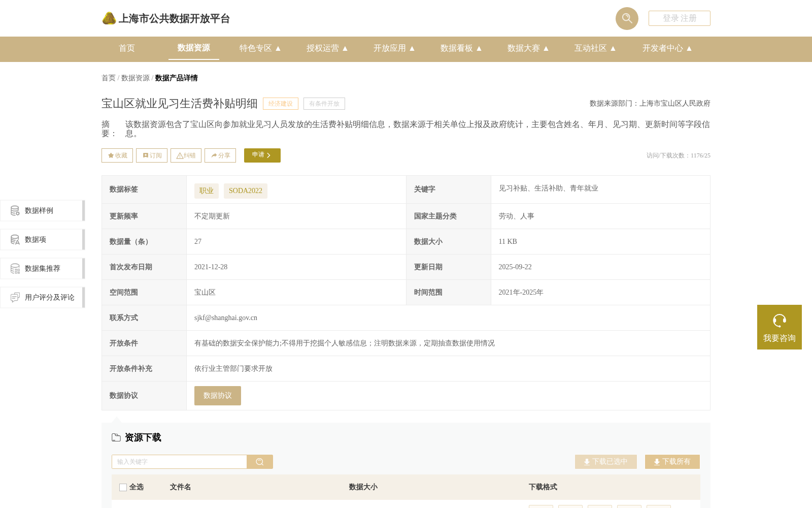Image resolution: width=812 pixels, height=508 pixels.
Task: Expand the 数据看板 menu
Action: [461, 48]
